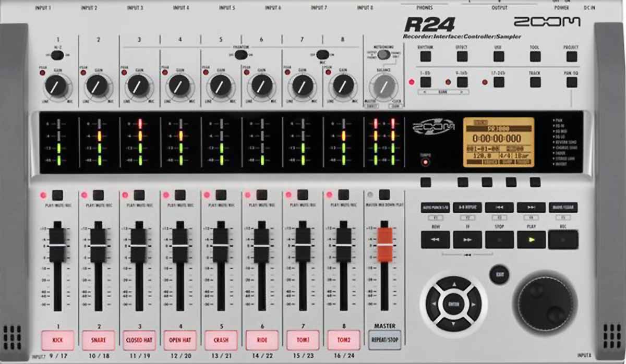
Task: Tap the TEMPO button below the Zoom logo
Action: click(426, 162)
